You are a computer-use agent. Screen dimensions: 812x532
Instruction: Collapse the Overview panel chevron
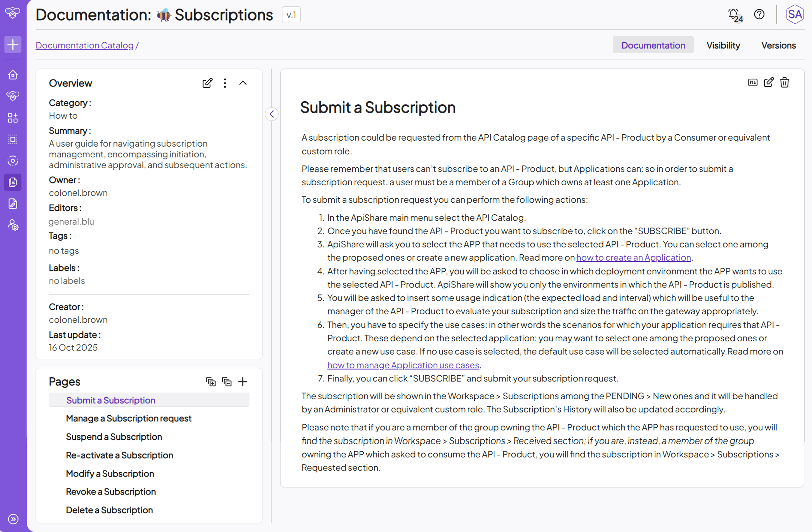pyautogui.click(x=243, y=83)
